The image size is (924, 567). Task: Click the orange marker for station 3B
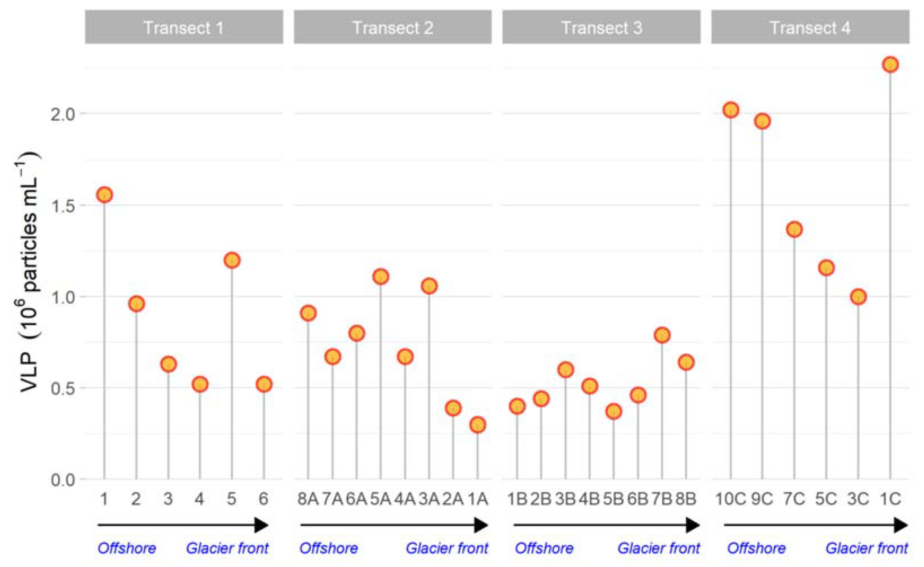[565, 370]
